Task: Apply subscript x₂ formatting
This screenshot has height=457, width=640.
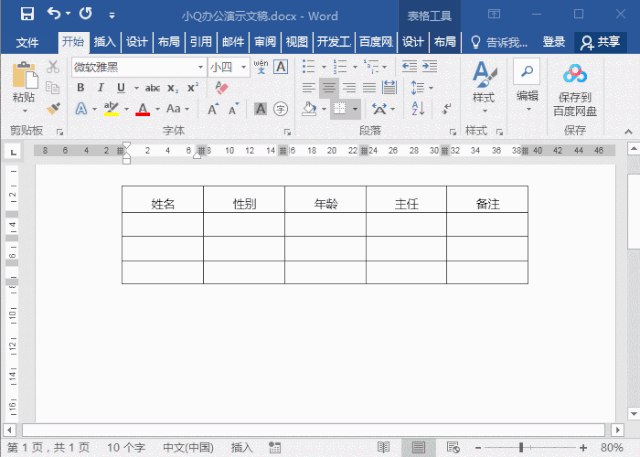Action: click(x=172, y=88)
